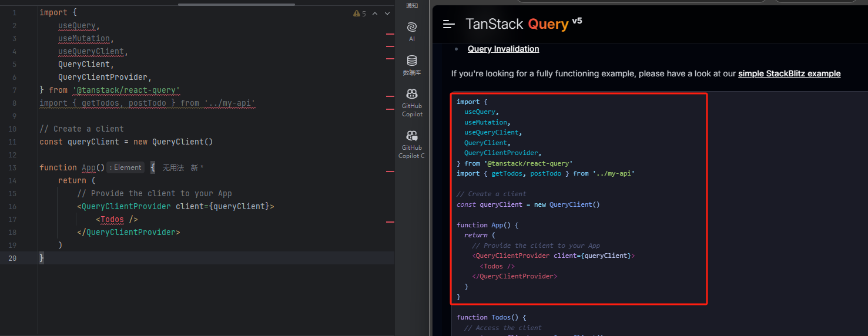Click the '// Create a client' comment in IDE editor

82,129
